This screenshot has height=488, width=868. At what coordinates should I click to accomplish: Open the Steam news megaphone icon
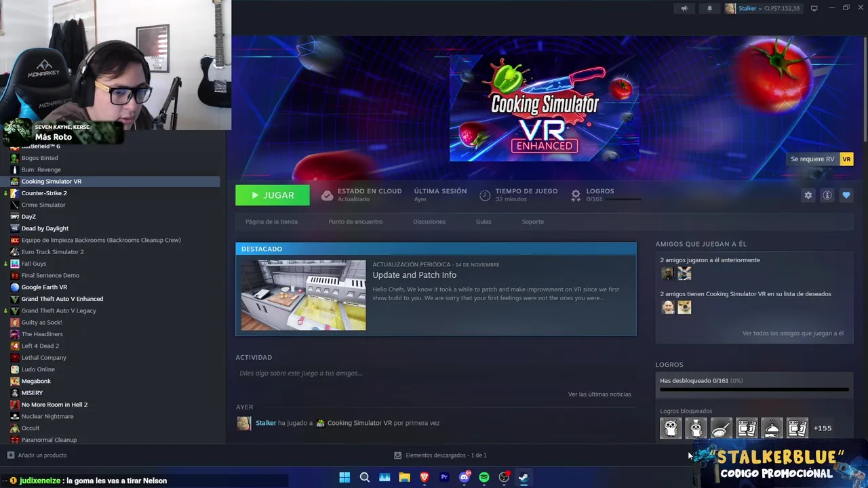(684, 8)
